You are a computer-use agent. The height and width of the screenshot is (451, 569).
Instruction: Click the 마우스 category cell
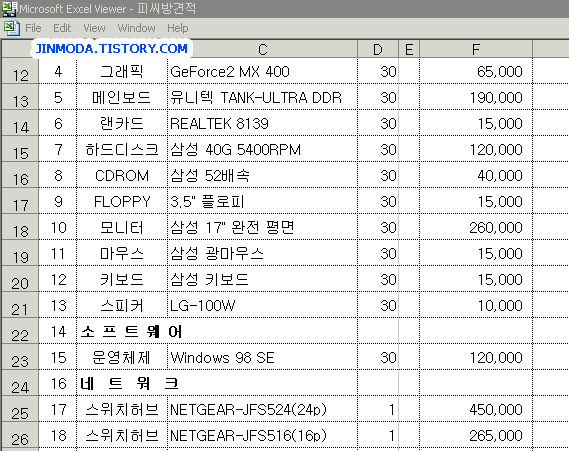pyautogui.click(x=122, y=253)
